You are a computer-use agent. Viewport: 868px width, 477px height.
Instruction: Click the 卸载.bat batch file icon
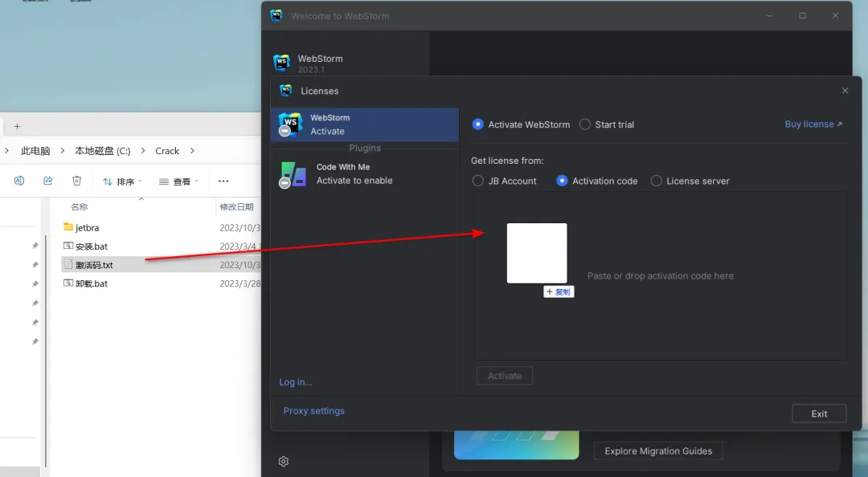click(68, 283)
